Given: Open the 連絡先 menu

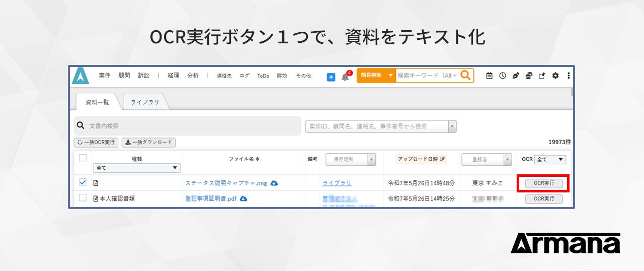Looking at the screenshot, I should [x=224, y=76].
